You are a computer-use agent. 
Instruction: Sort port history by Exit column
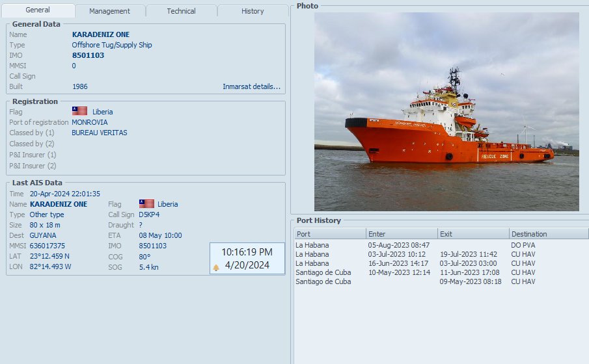point(473,234)
